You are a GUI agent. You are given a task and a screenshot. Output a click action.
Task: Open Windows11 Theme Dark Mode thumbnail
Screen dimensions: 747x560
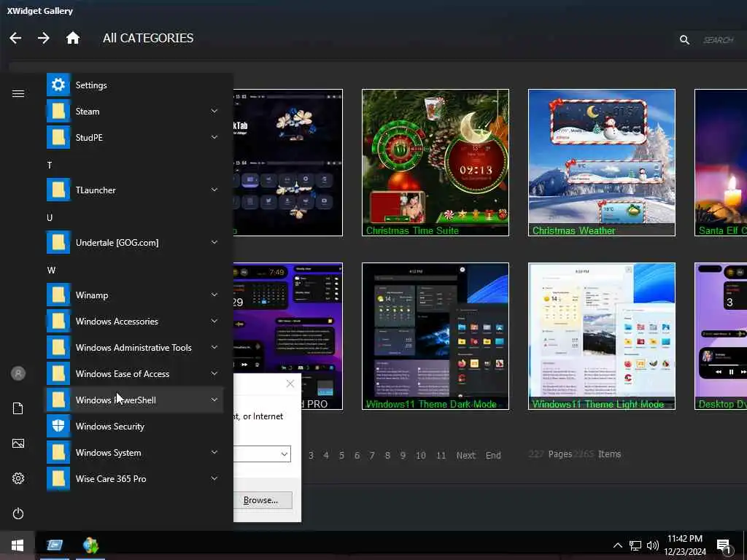coord(436,336)
